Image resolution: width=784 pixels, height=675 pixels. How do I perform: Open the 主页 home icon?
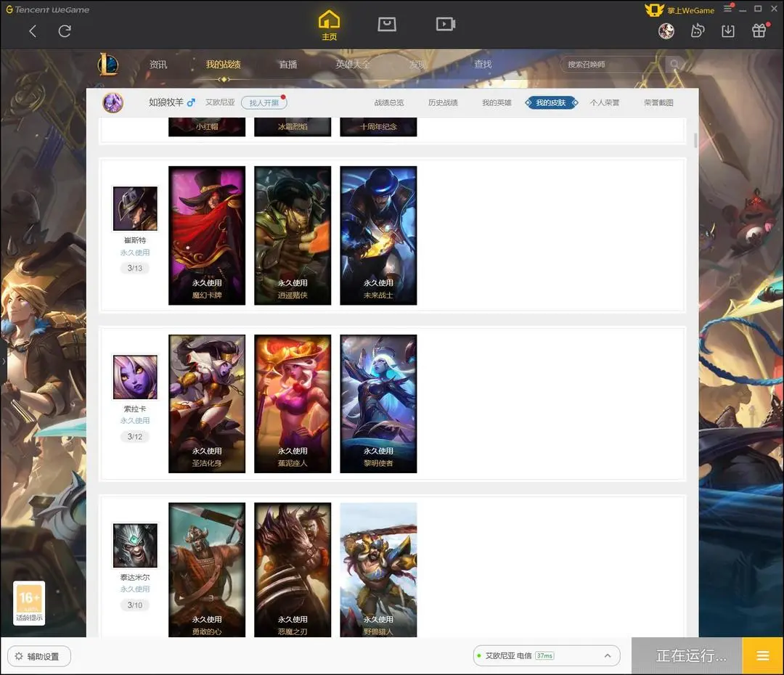tap(329, 25)
